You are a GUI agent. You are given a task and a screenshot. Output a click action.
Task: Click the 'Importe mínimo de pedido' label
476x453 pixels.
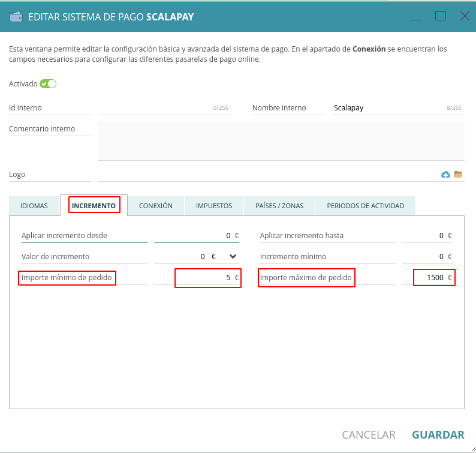(67, 278)
